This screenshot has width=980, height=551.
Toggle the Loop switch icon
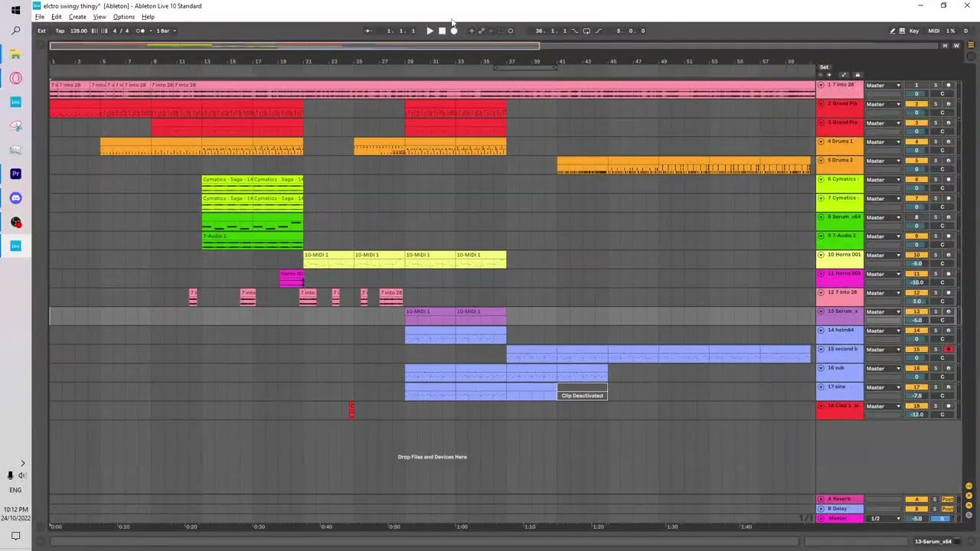(586, 31)
